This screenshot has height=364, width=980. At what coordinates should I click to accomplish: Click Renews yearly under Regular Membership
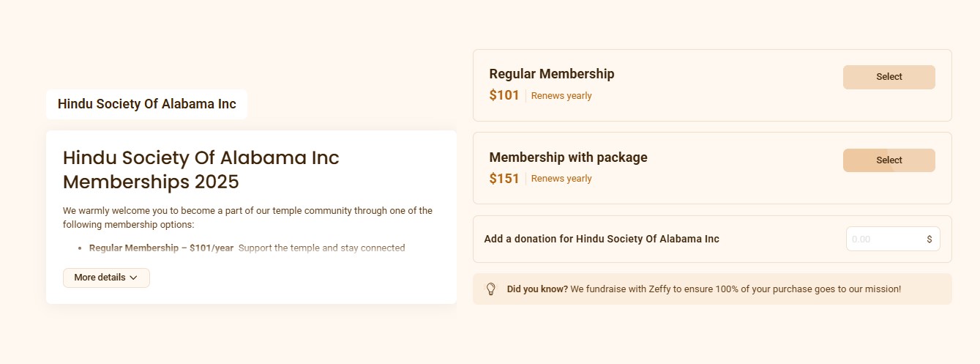[561, 96]
